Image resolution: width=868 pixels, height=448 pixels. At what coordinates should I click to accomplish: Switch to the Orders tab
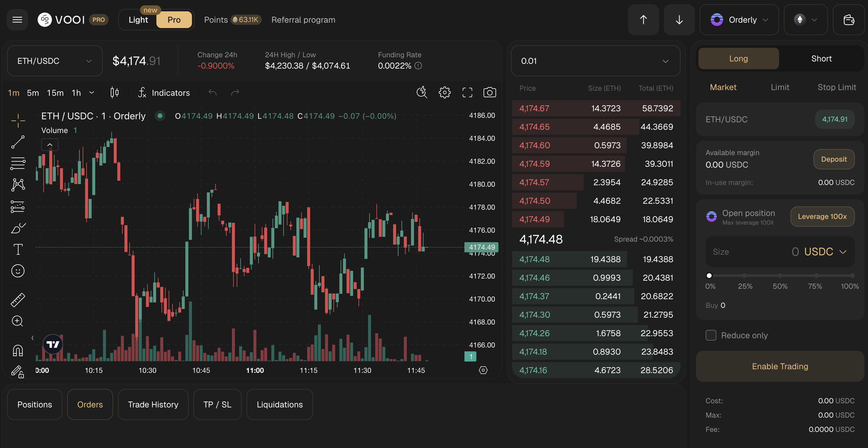click(x=90, y=404)
